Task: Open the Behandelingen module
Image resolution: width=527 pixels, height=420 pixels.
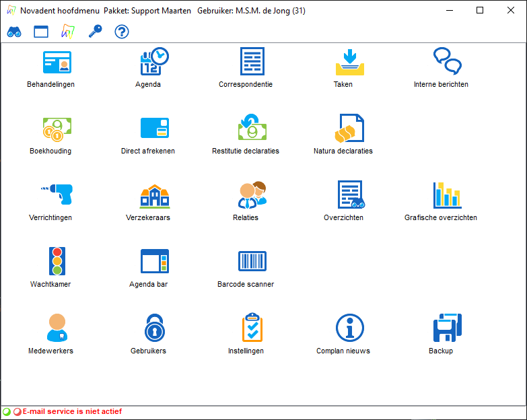Action: click(x=57, y=62)
